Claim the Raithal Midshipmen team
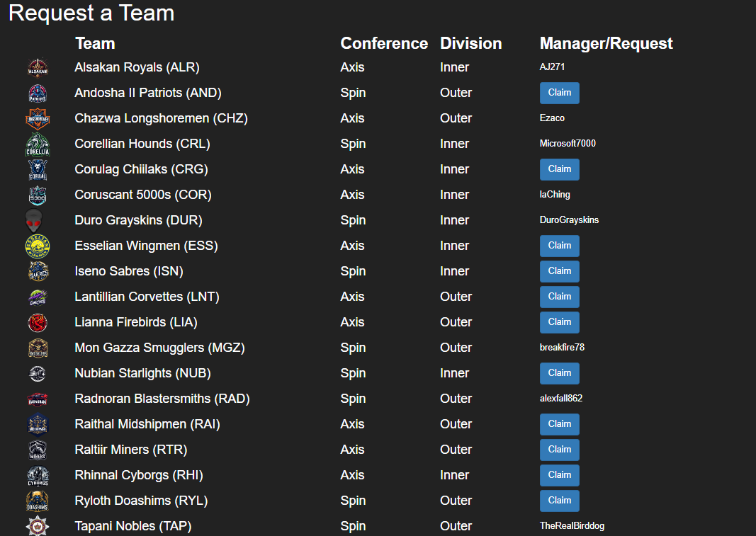The height and width of the screenshot is (536, 756). [559, 424]
